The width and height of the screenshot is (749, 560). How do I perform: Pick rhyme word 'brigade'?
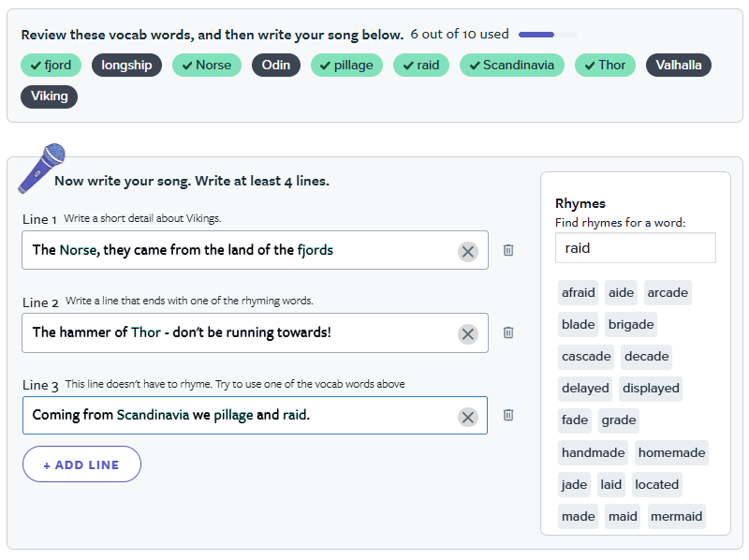631,324
